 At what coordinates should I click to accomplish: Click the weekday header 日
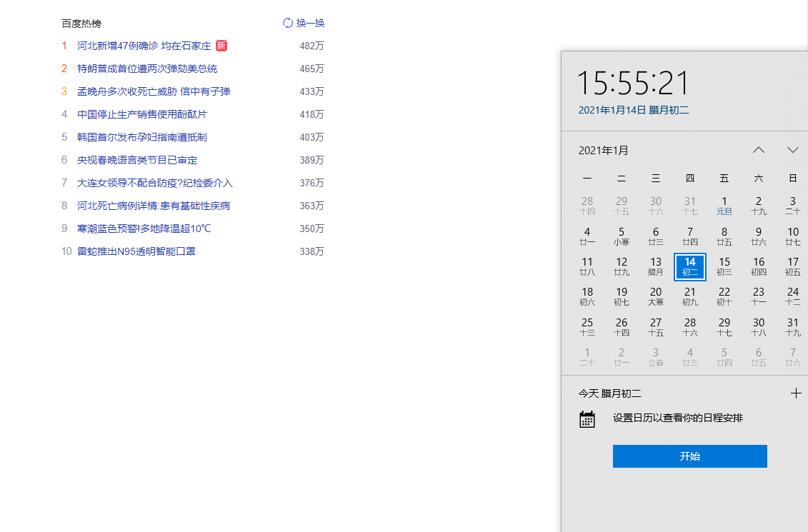coord(792,179)
